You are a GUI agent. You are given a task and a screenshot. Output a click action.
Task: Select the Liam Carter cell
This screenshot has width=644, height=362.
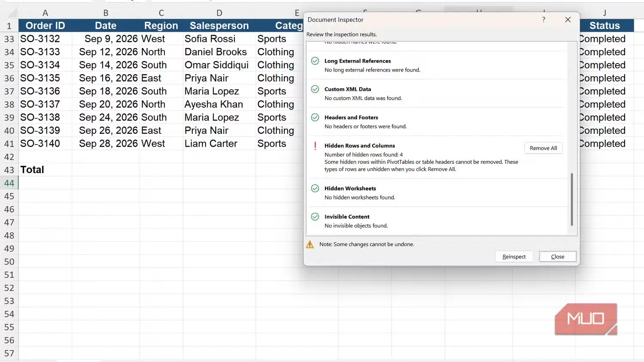pyautogui.click(x=219, y=143)
